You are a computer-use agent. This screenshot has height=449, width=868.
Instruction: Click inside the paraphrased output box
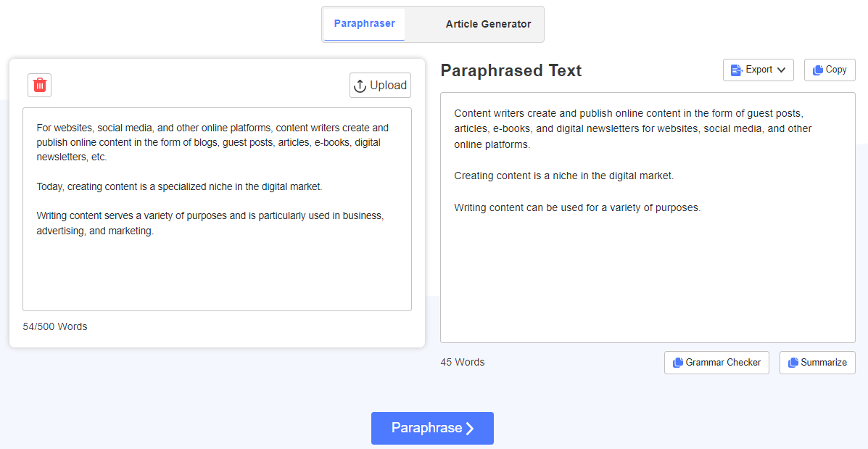pos(648,218)
